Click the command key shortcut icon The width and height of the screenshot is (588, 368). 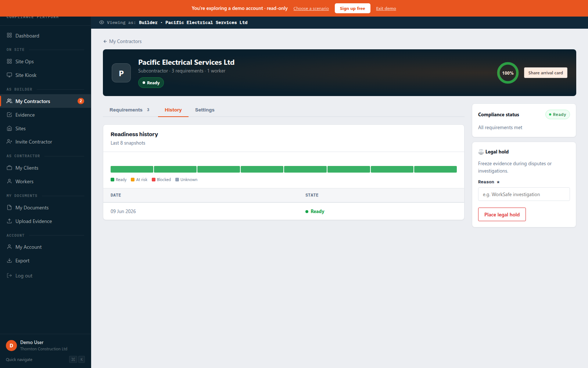click(x=73, y=360)
